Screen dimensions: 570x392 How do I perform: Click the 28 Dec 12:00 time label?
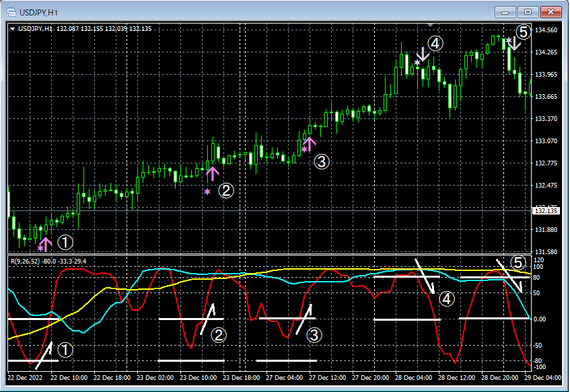pos(456,378)
